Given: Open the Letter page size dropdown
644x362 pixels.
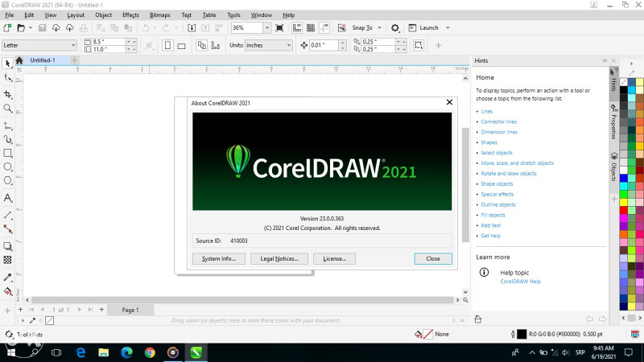Looking at the screenshot, I should pyautogui.click(x=73, y=45).
